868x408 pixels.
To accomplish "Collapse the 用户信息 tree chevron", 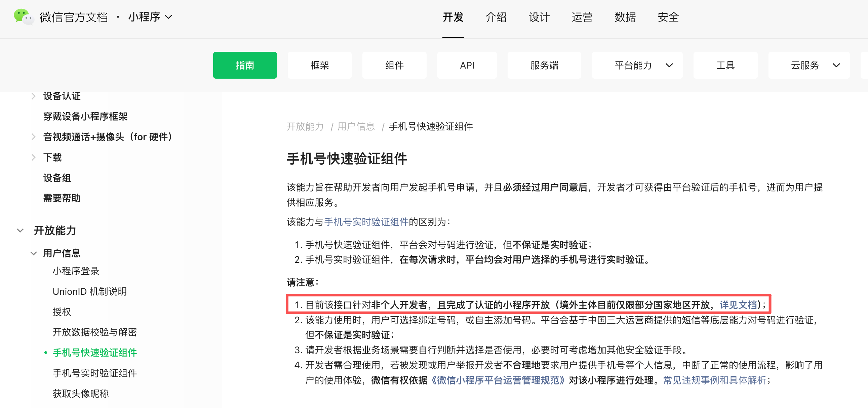I will click(x=33, y=253).
